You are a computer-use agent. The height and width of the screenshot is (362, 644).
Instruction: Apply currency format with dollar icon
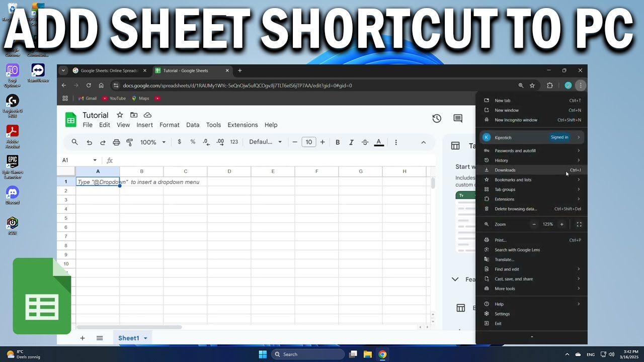coord(179,142)
